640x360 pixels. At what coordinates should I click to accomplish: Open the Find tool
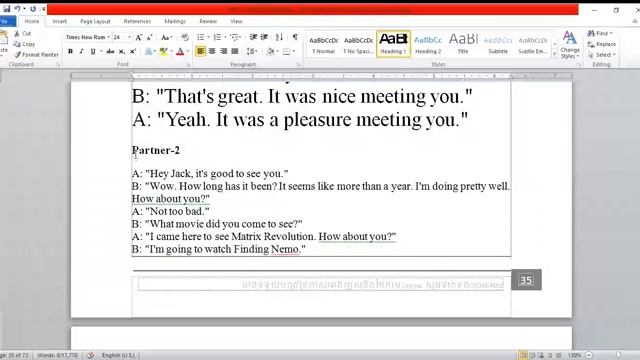(600, 33)
